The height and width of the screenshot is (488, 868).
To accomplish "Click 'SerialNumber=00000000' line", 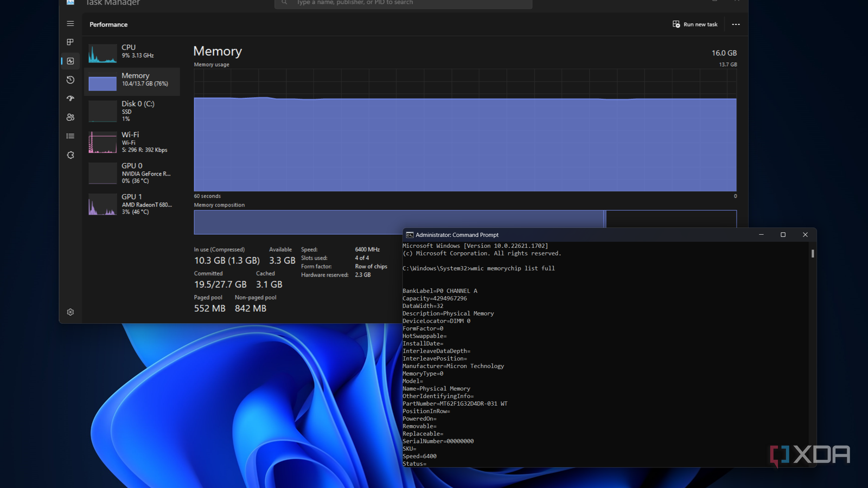I will [x=438, y=441].
